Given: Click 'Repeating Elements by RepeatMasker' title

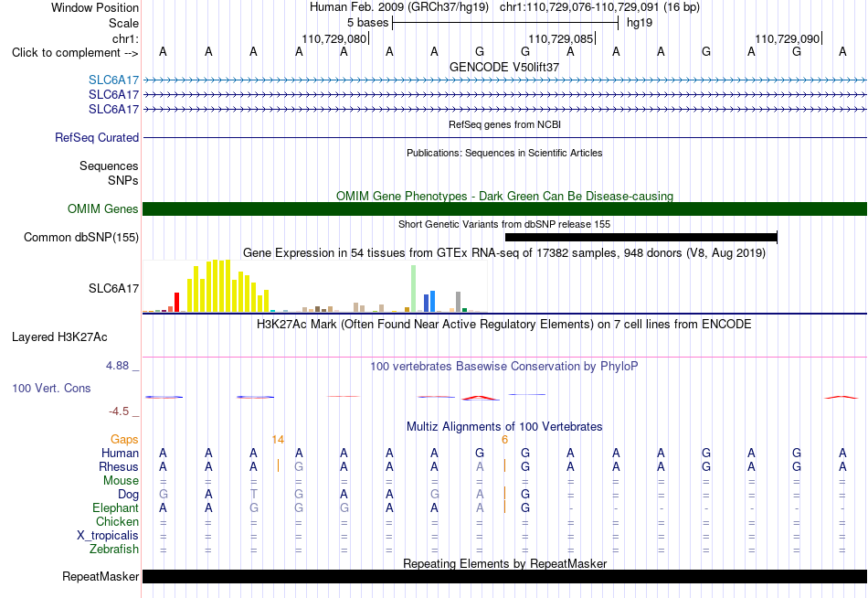Looking at the screenshot, I should point(504,563).
